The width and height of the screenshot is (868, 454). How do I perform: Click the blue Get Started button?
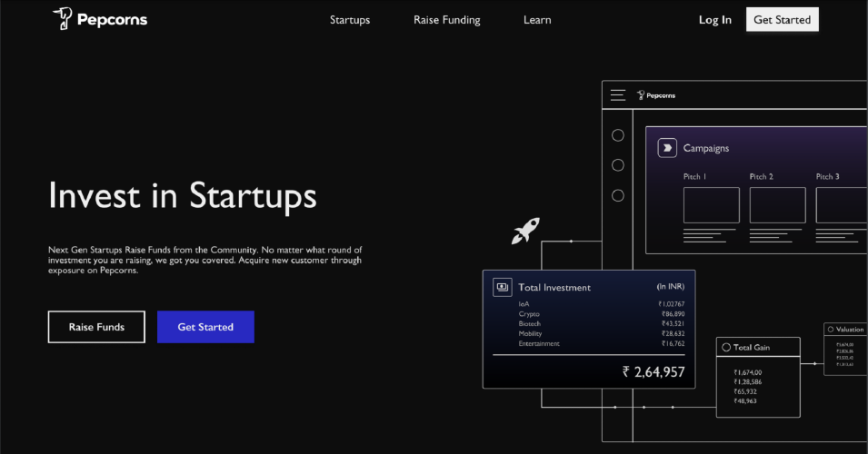[x=205, y=327]
